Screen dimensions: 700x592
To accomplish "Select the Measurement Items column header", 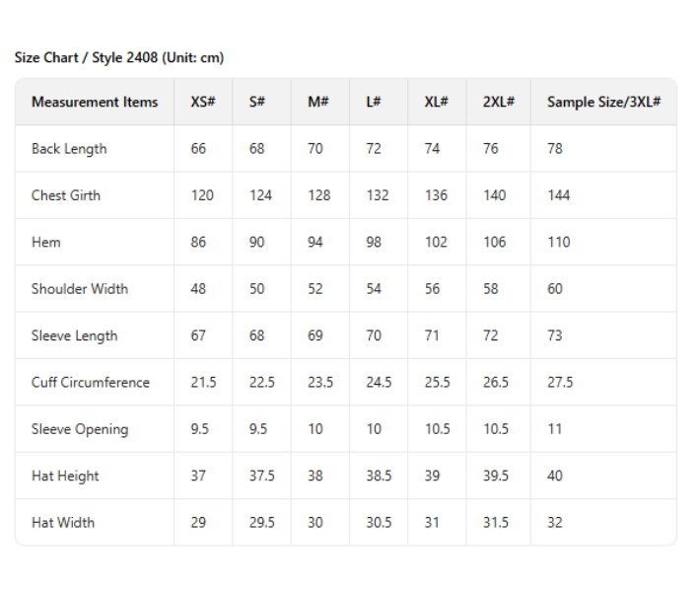I will pyautogui.click(x=95, y=103).
